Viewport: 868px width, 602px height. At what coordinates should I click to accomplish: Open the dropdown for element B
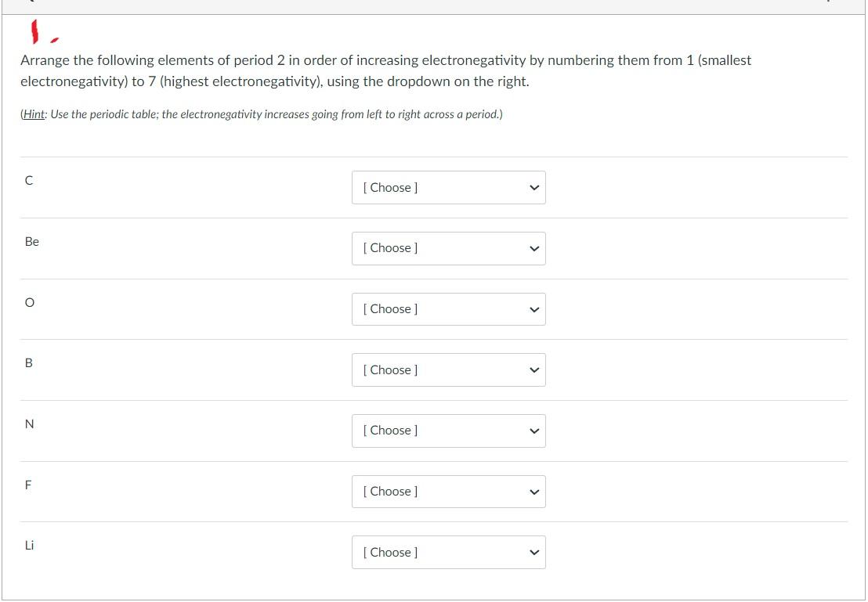(x=448, y=369)
